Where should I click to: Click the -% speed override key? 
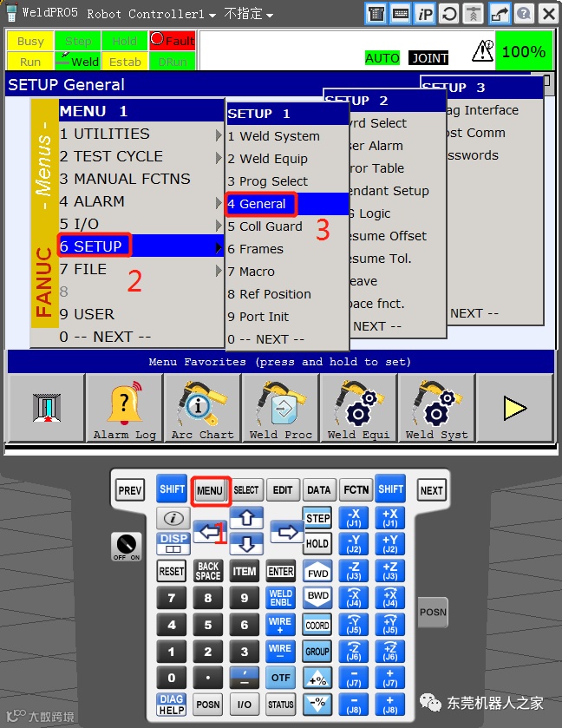317,705
